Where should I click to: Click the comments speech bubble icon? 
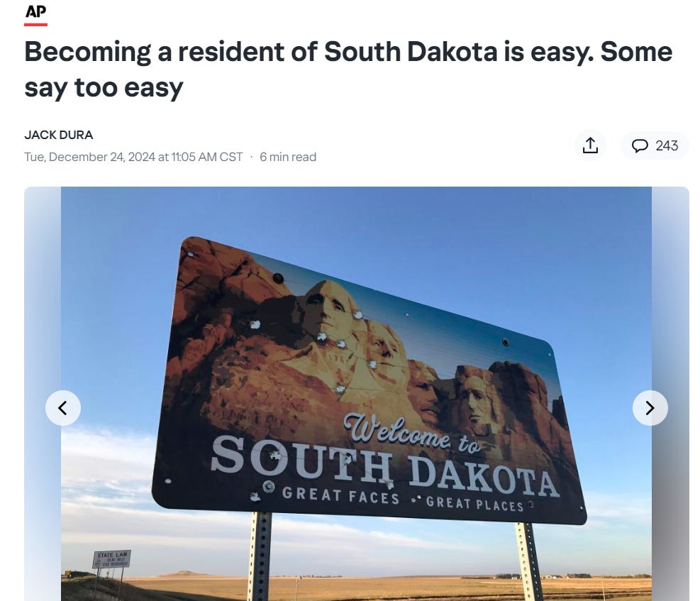(x=640, y=145)
